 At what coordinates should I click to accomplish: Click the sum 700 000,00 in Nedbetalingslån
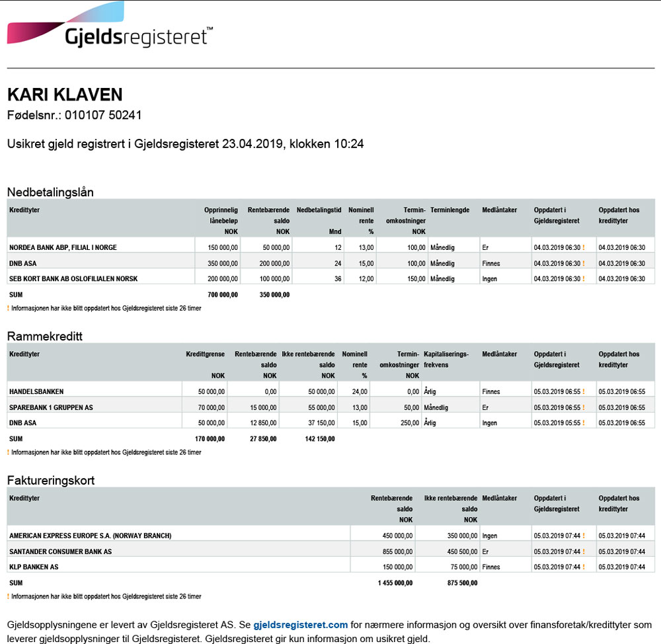coord(223,295)
